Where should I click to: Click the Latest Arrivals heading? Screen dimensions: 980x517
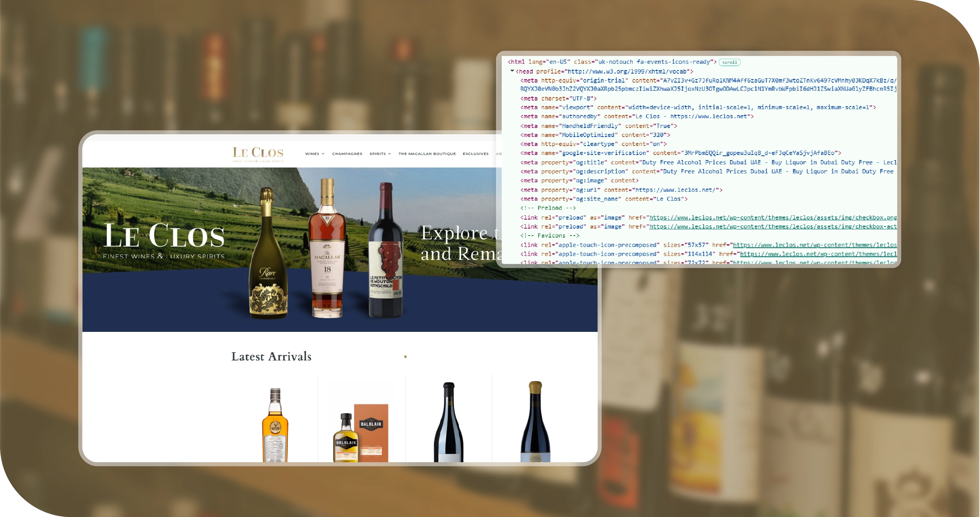click(x=271, y=357)
